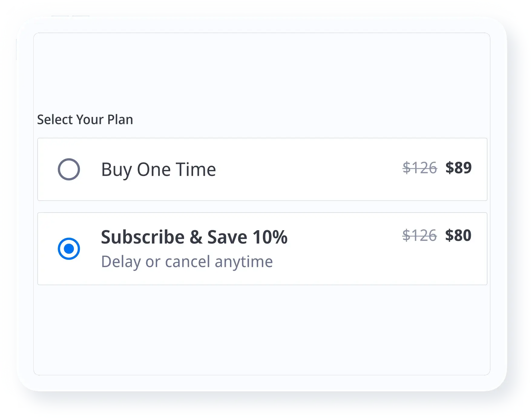The image size is (532, 418).
Task: Click the selected Subscribe & Save radio button
Action: 69,249
